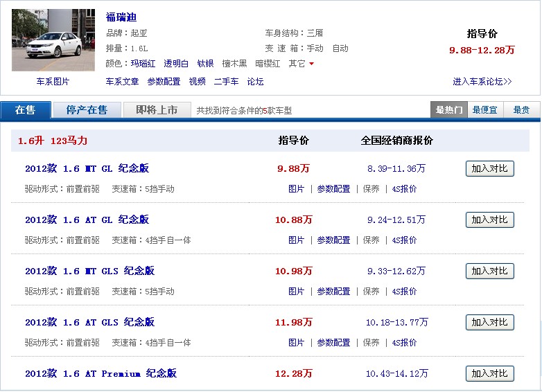Open 4S报价 for the 1.6 MT GLS row
The image size is (542, 392).
[405, 292]
